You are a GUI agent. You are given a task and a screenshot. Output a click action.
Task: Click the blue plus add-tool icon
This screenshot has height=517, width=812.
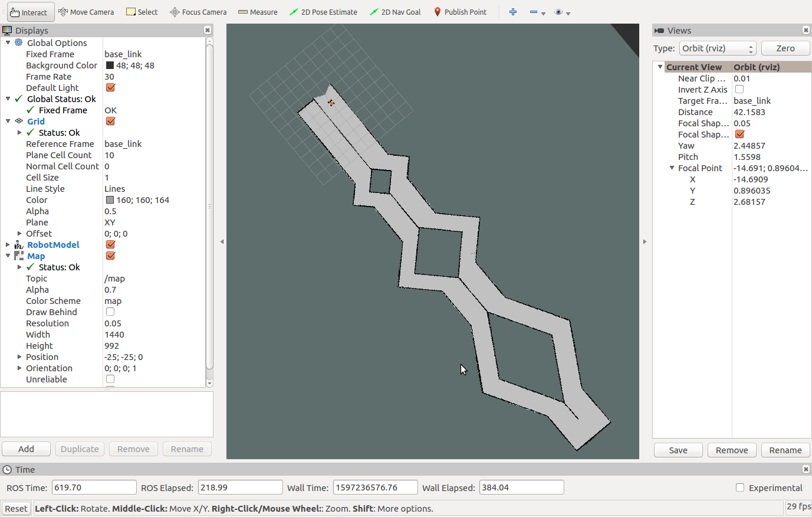click(513, 12)
